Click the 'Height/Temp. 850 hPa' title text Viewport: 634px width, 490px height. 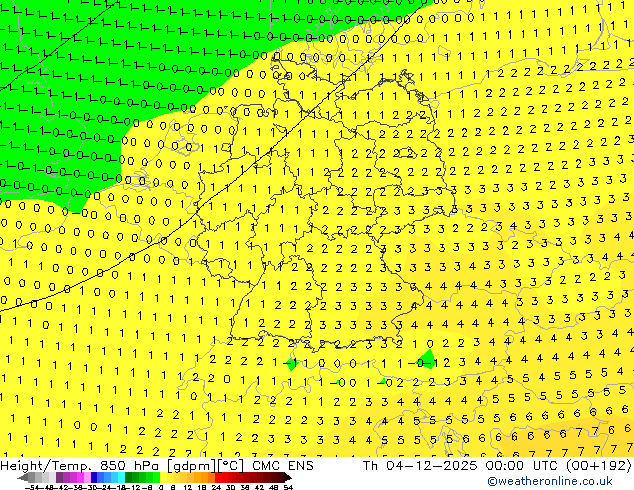(x=82, y=465)
